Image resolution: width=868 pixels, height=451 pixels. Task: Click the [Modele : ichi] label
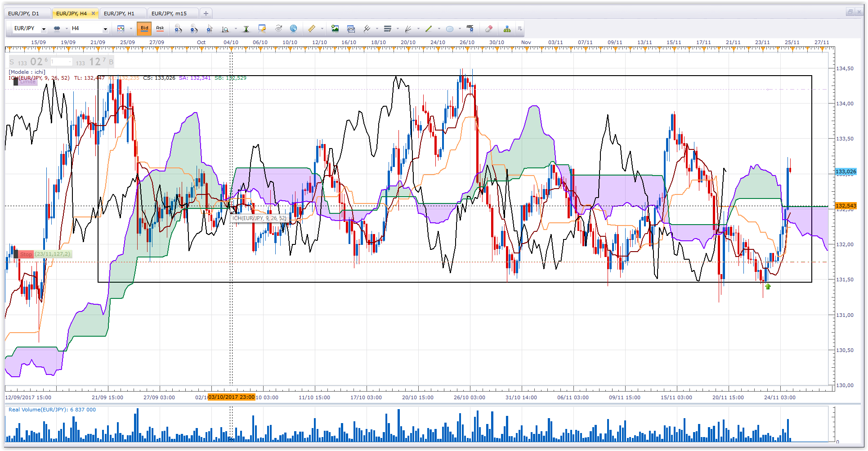tap(27, 72)
